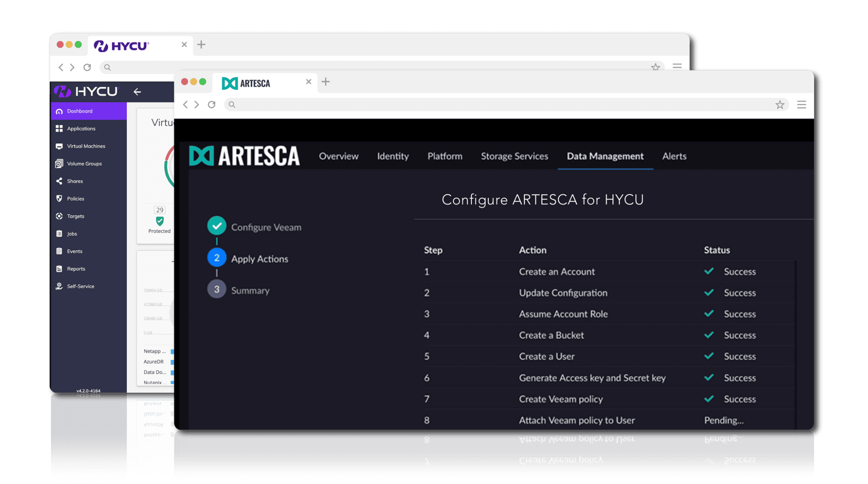Bookmark the page in the HYCU browser
Viewport: 868px width, 484px height.
click(655, 67)
